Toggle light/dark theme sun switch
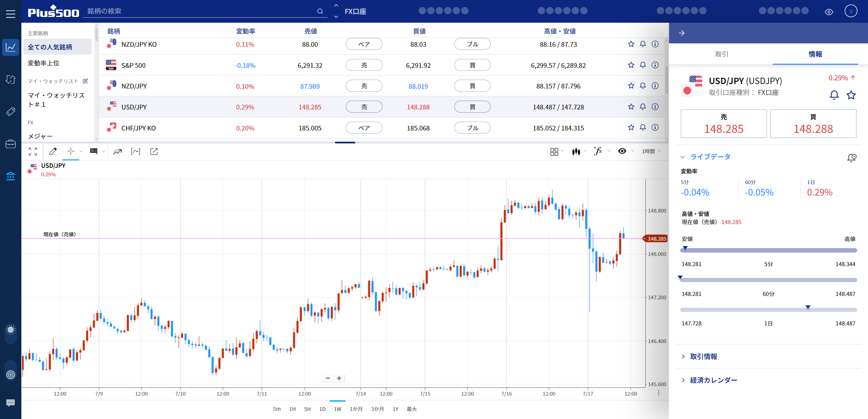868x419 pixels. point(11,330)
